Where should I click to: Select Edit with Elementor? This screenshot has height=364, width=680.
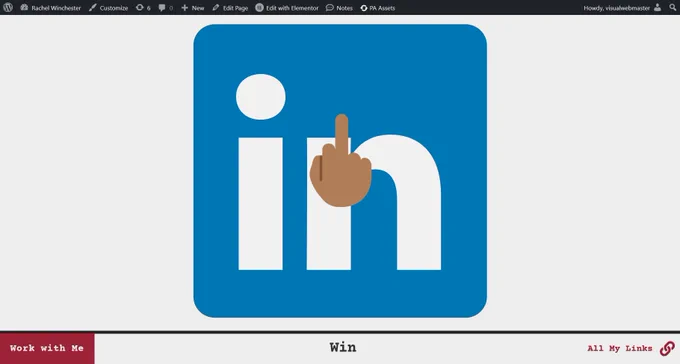pos(287,8)
